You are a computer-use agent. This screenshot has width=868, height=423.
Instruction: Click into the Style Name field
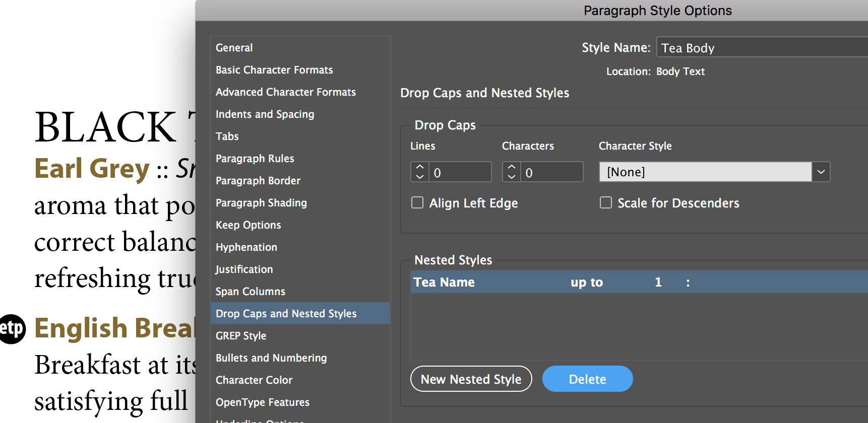[762, 47]
